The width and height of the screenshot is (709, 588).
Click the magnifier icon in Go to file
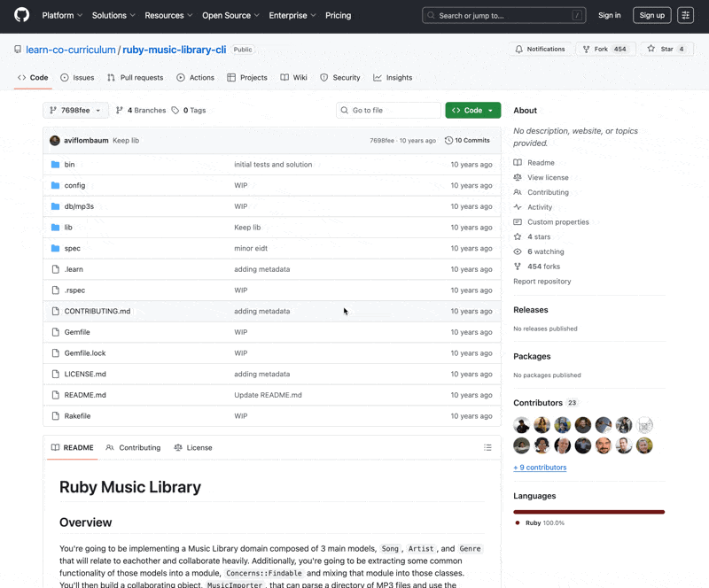point(345,111)
